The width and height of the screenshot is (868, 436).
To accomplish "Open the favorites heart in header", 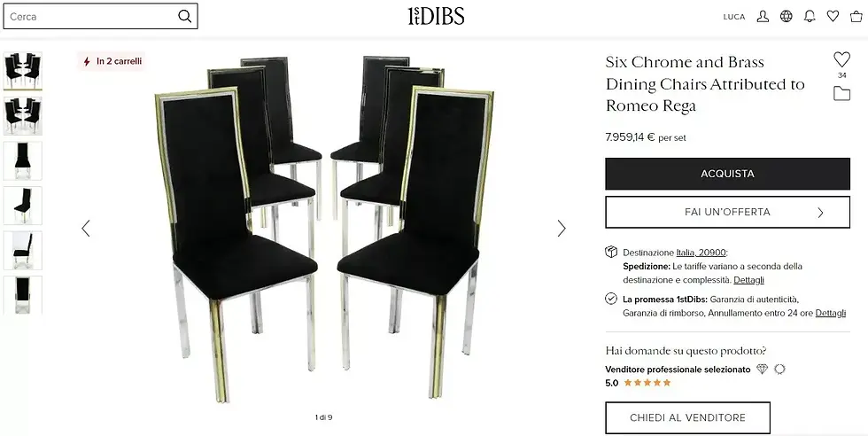I will coord(833,17).
